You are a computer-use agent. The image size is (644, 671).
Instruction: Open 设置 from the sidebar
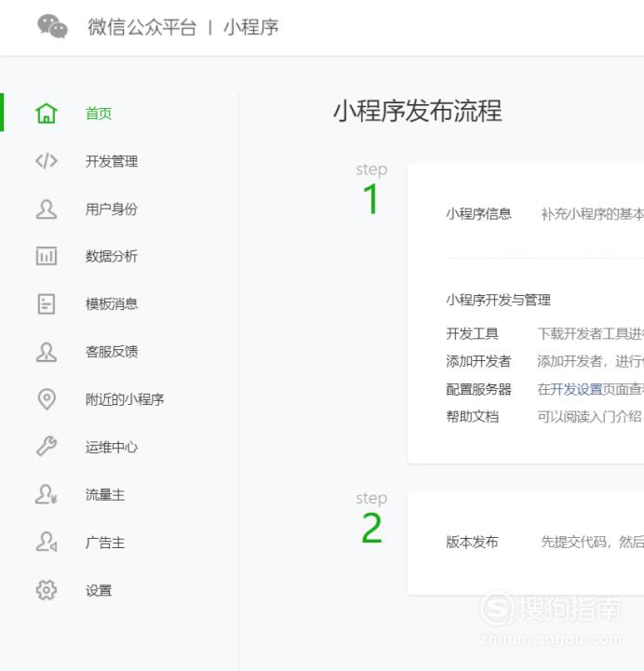tap(99, 591)
